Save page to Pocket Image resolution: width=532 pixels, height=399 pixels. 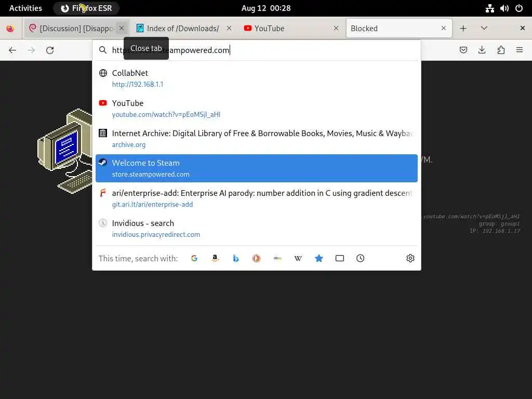click(x=463, y=50)
